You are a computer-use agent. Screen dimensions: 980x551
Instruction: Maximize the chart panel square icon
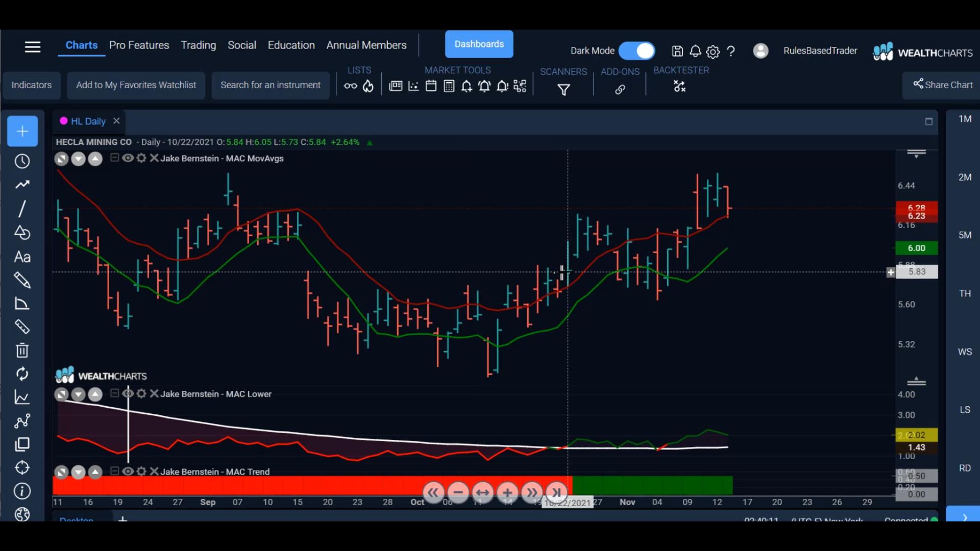click(928, 121)
